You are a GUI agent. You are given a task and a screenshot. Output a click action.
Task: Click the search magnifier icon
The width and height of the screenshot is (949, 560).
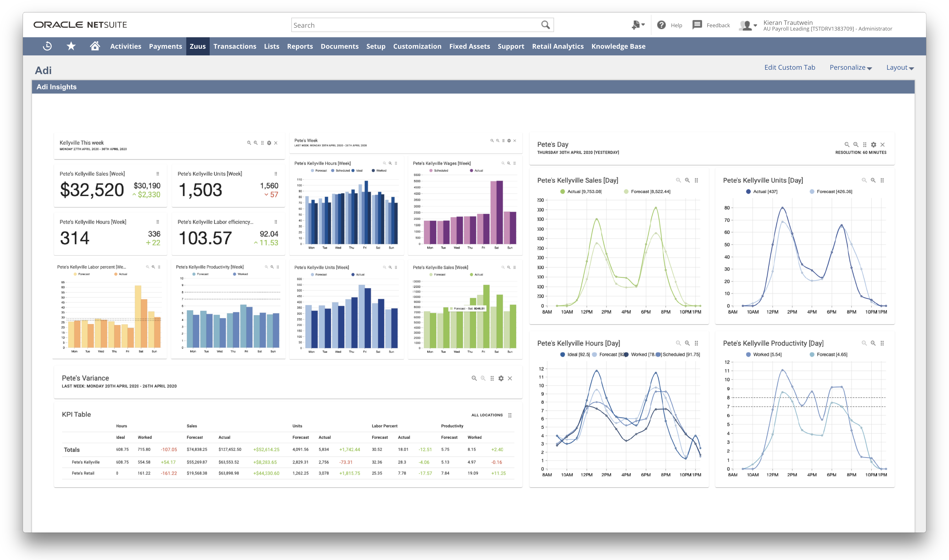click(545, 25)
